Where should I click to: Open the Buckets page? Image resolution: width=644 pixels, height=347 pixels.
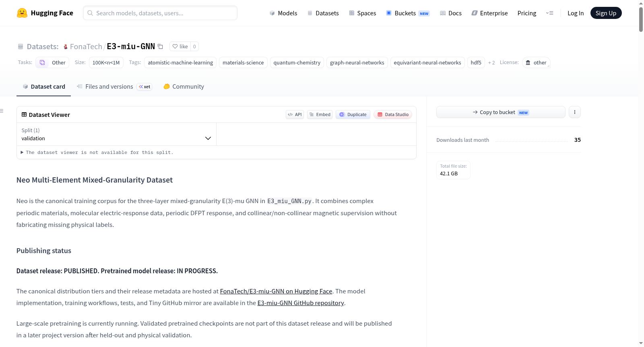click(408, 13)
